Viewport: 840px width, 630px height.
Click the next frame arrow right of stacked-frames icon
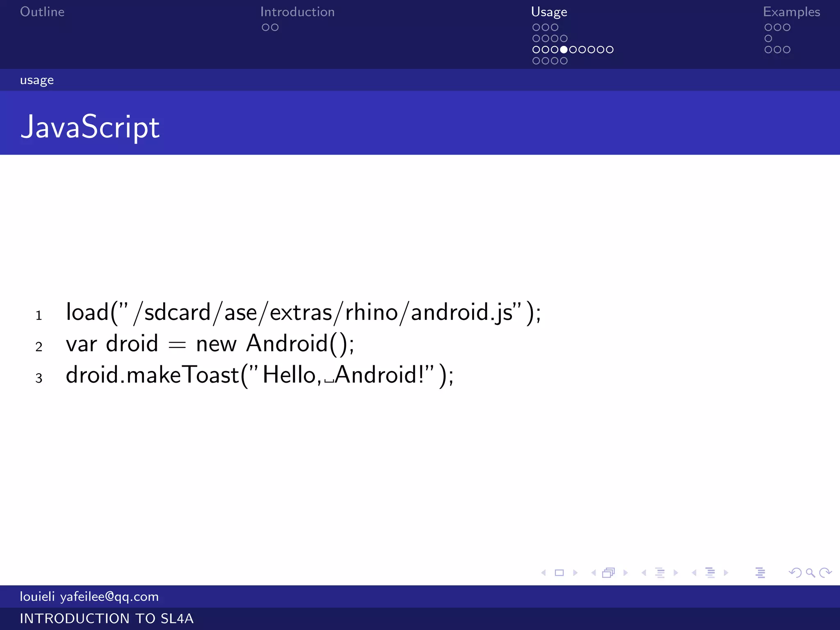tap(625, 573)
